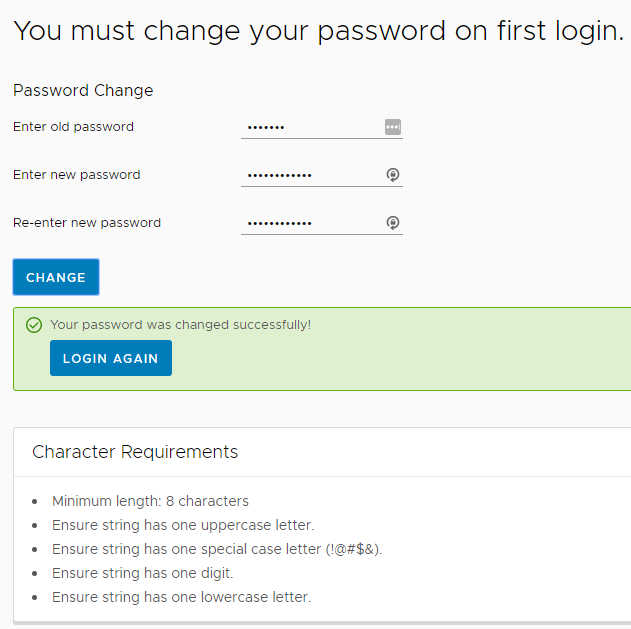Click the password manager icon in old password field

[393, 127]
